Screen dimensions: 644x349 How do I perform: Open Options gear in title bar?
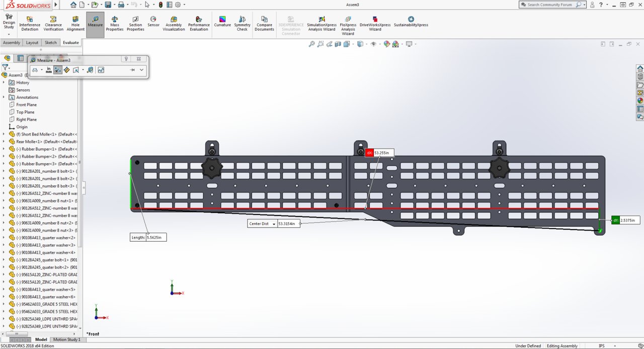(178, 5)
